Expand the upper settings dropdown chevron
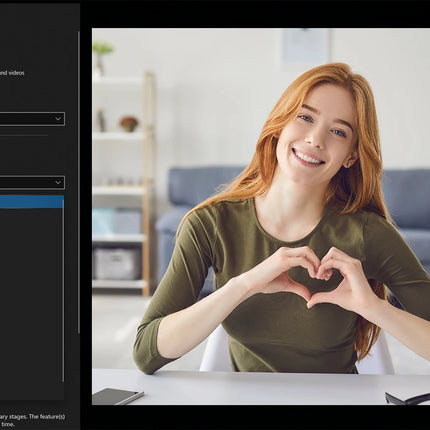The image size is (430, 430). tap(58, 119)
